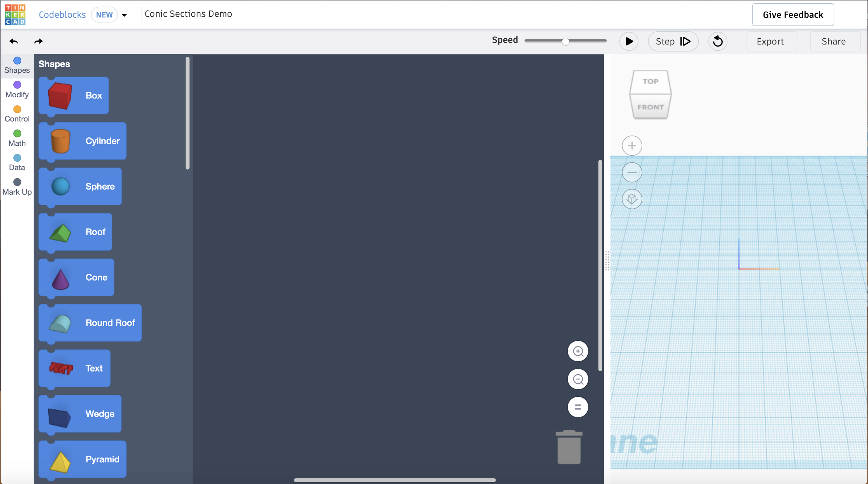868x484 pixels.
Task: Open the Share dialog
Action: [x=834, y=41]
